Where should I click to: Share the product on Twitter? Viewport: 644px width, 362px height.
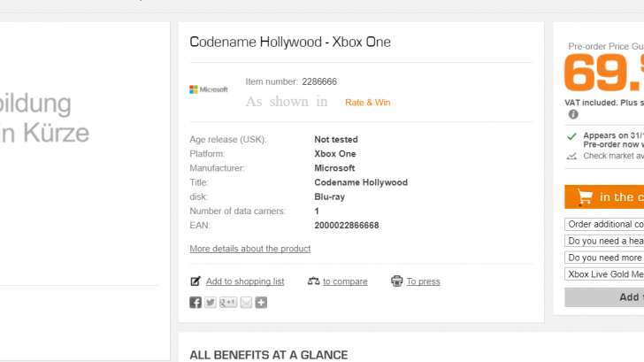coord(211,303)
